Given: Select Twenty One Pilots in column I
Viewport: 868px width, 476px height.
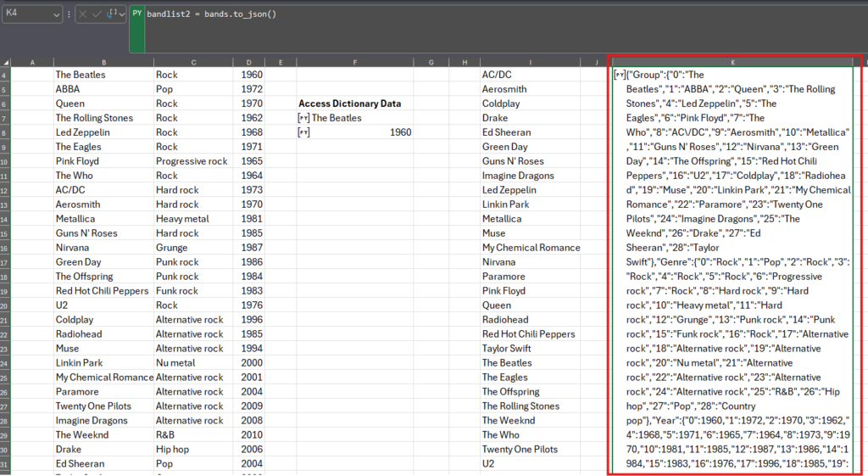Looking at the screenshot, I should click(530, 450).
